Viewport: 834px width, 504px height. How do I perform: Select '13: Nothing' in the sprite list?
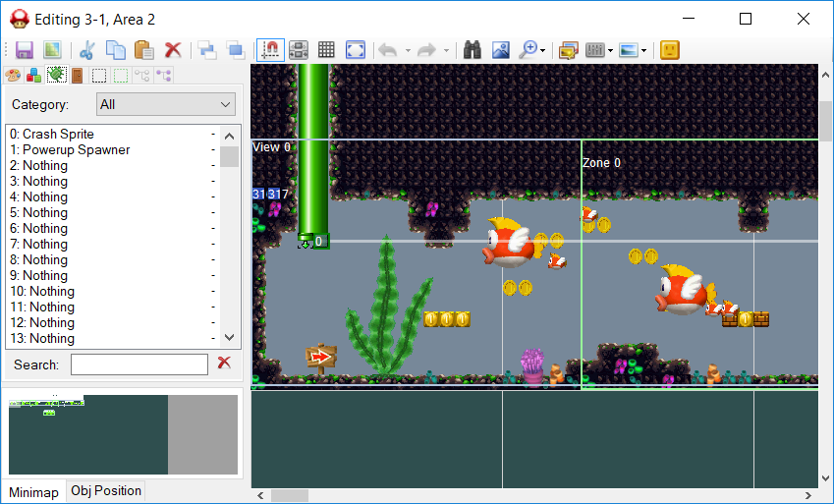coord(112,339)
